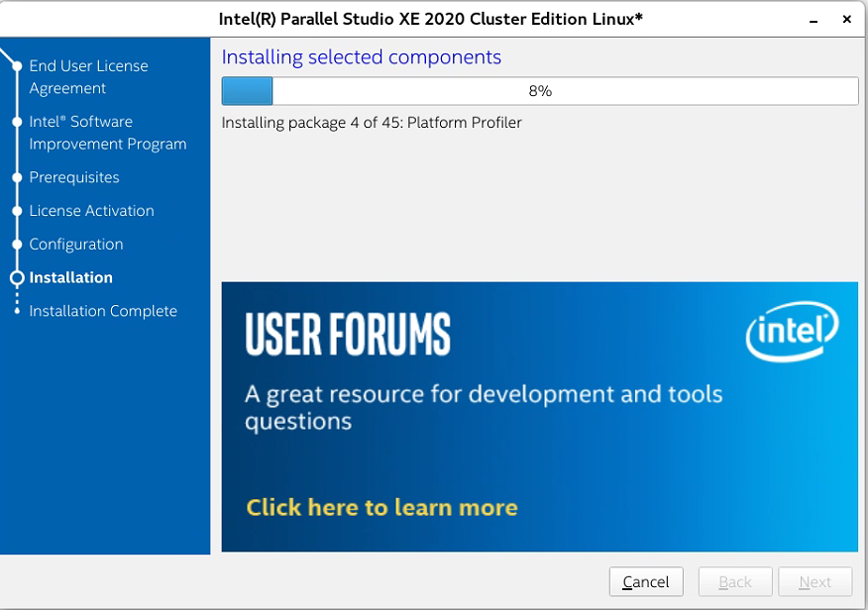868x610 pixels.
Task: Select the License Activation sidebar entry
Action: (x=91, y=210)
